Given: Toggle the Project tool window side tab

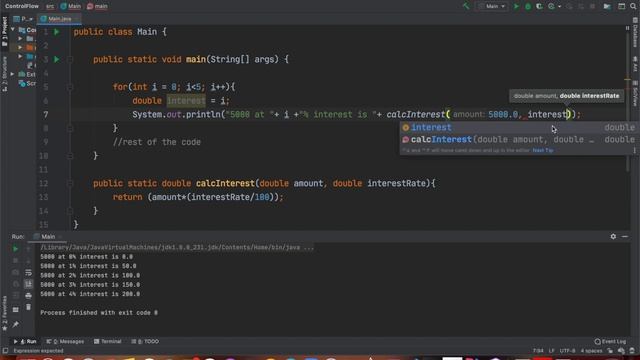Looking at the screenshot, I should click(4, 31).
